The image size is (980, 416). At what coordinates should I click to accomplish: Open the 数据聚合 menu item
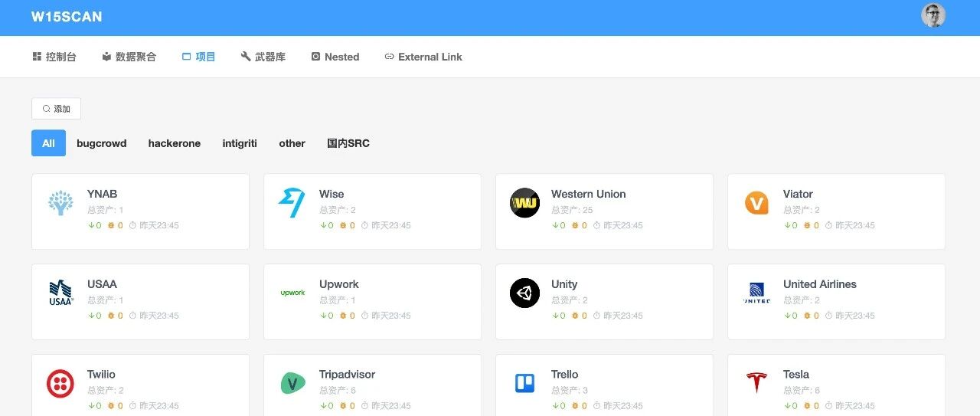click(129, 57)
